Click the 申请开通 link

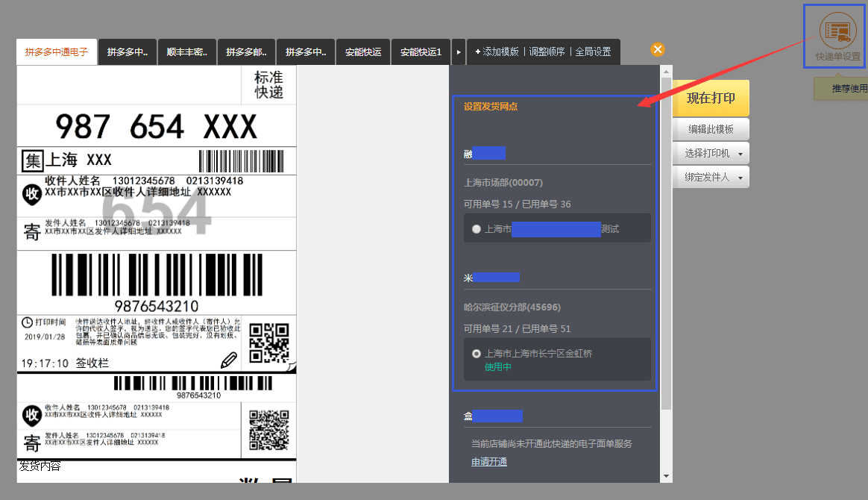coord(488,462)
